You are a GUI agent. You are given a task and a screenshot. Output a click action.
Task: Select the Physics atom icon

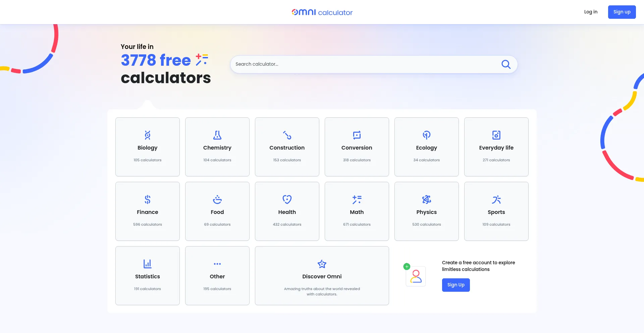[426, 200]
